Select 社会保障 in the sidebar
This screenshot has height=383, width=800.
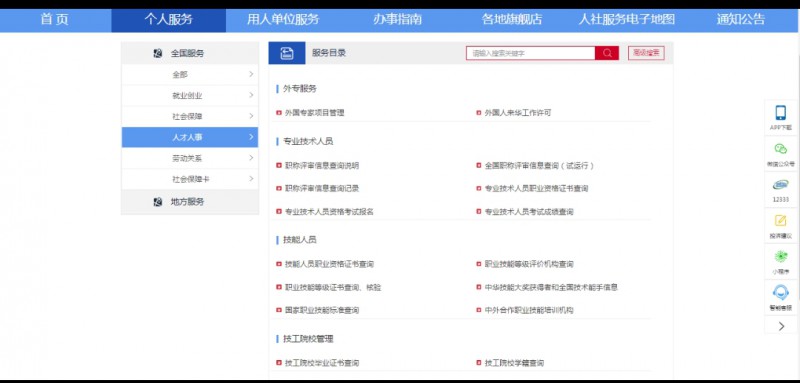(x=190, y=116)
